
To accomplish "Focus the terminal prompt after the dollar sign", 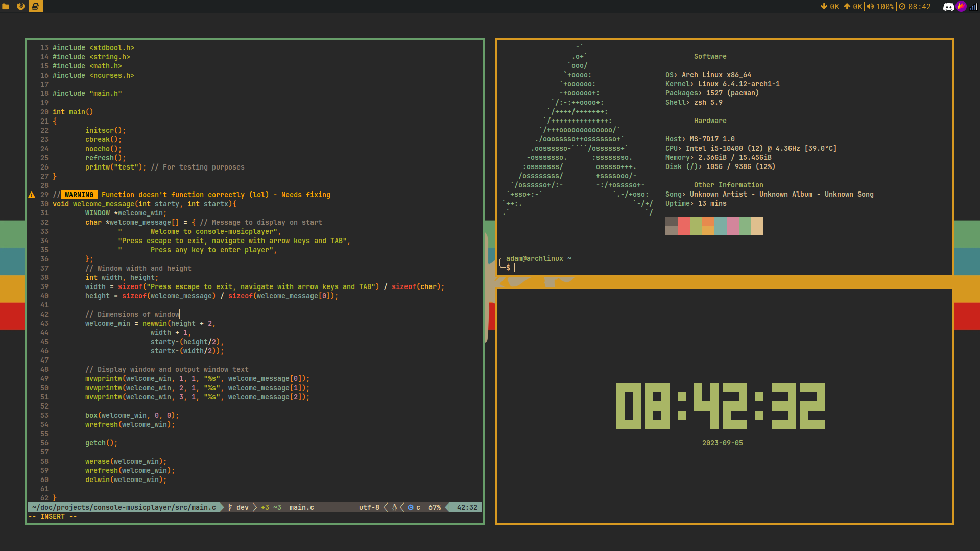I will pos(516,268).
